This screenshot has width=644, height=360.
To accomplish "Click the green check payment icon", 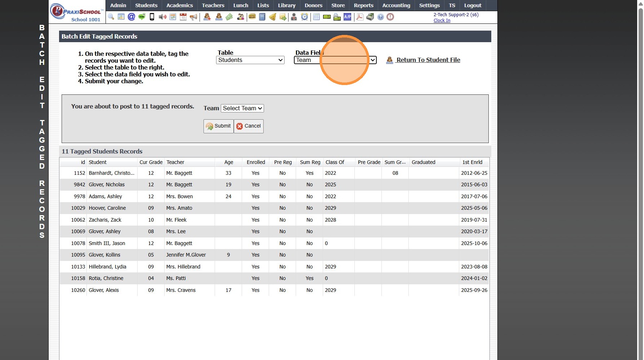I will 327,17.
